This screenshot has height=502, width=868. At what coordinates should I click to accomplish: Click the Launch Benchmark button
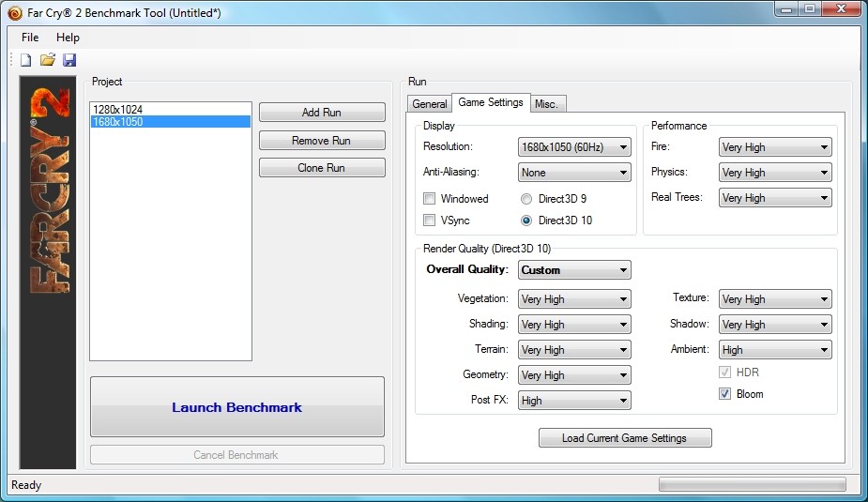point(236,407)
